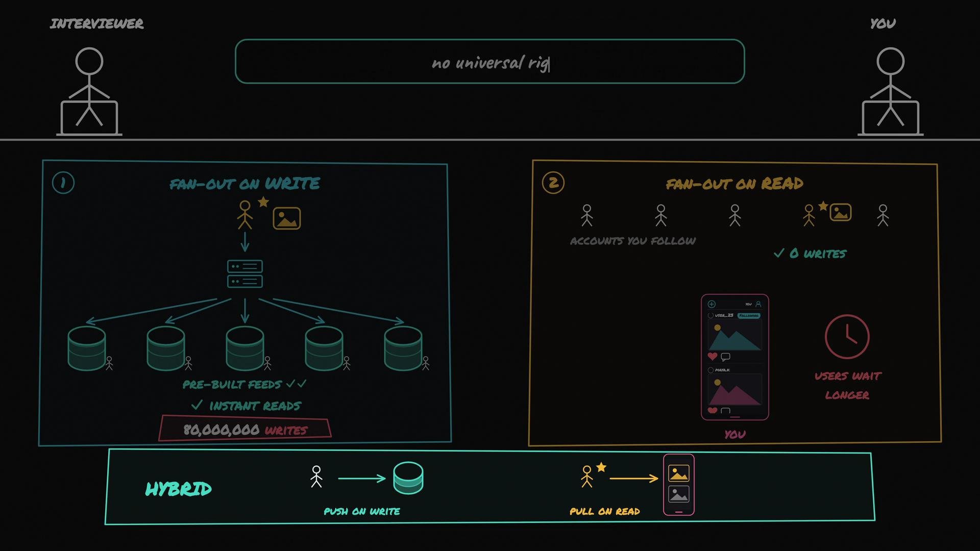Click the starred user in Fan-out on Read

[x=809, y=215]
